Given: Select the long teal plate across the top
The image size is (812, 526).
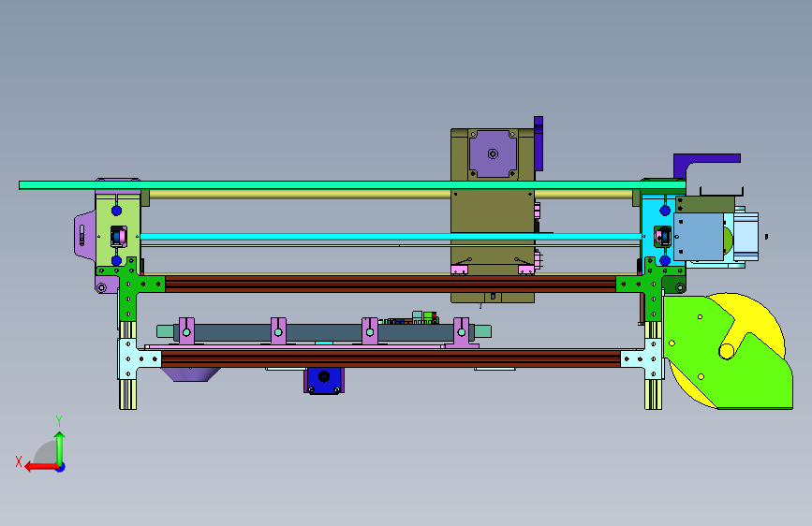Looking at the screenshot, I should (352, 184).
